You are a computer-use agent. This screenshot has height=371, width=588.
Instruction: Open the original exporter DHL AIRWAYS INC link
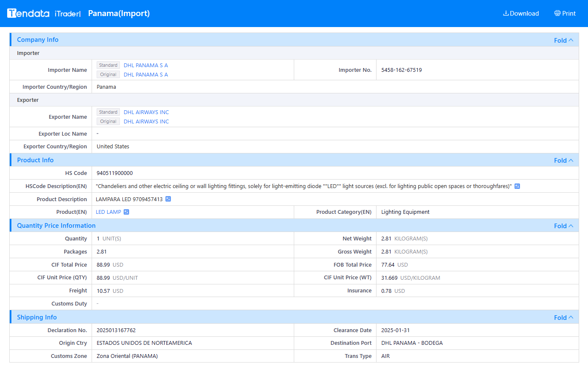pyautogui.click(x=146, y=122)
